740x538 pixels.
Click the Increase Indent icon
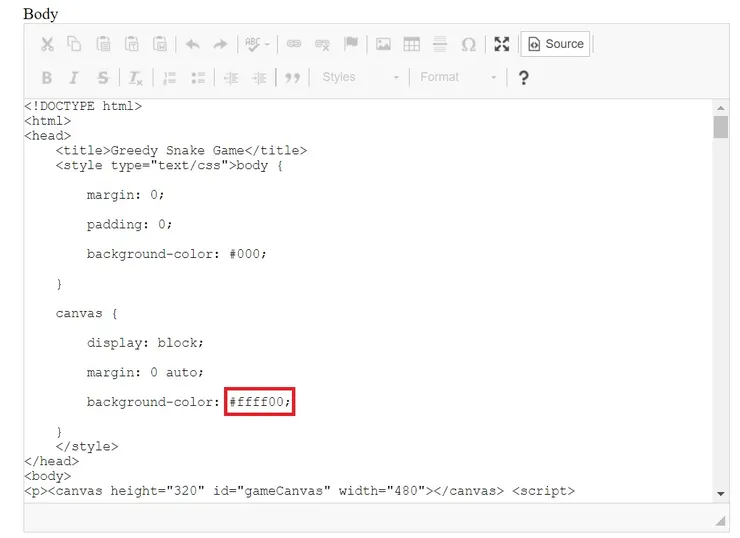(x=259, y=78)
